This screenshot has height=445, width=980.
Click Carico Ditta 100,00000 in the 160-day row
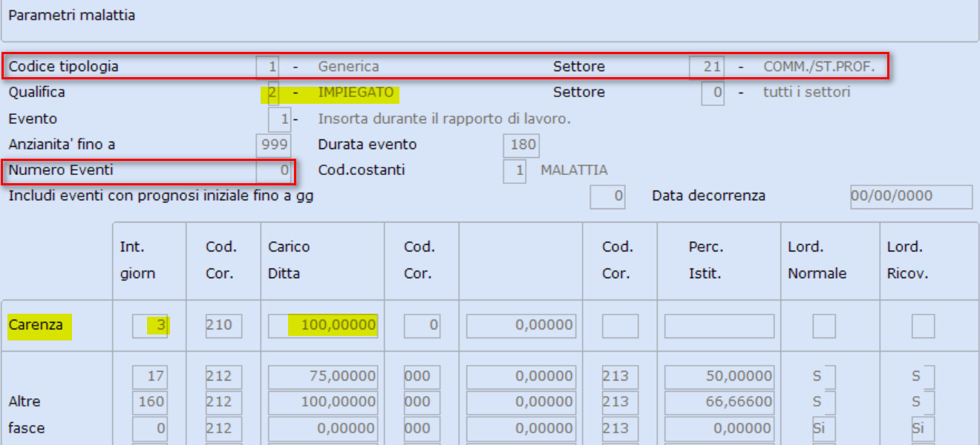coord(323,402)
